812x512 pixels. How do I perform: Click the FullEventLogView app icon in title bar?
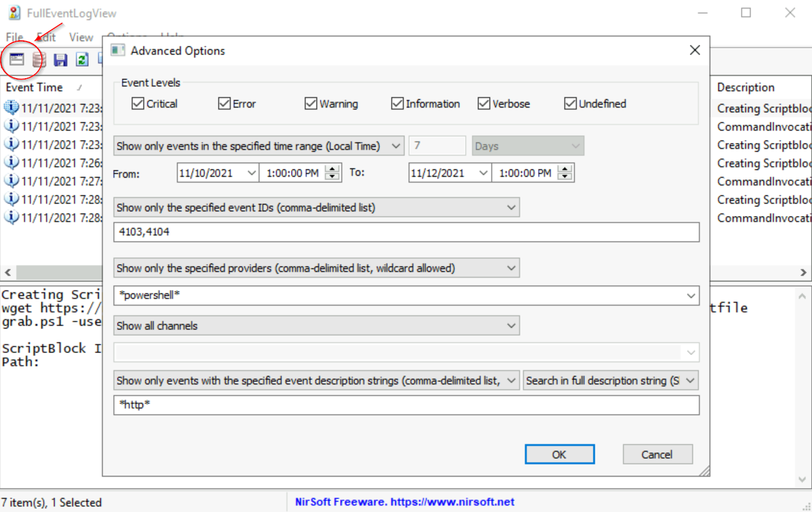14,13
